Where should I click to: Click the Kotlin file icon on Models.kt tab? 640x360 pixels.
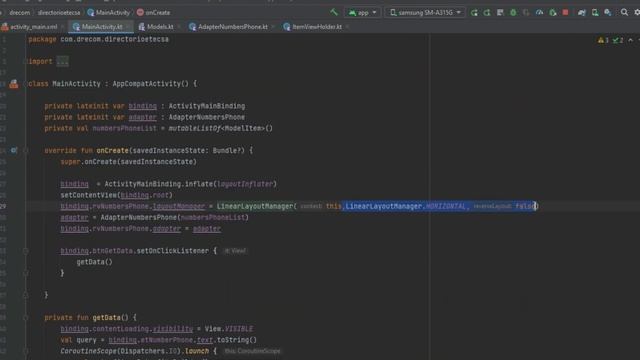click(x=142, y=27)
